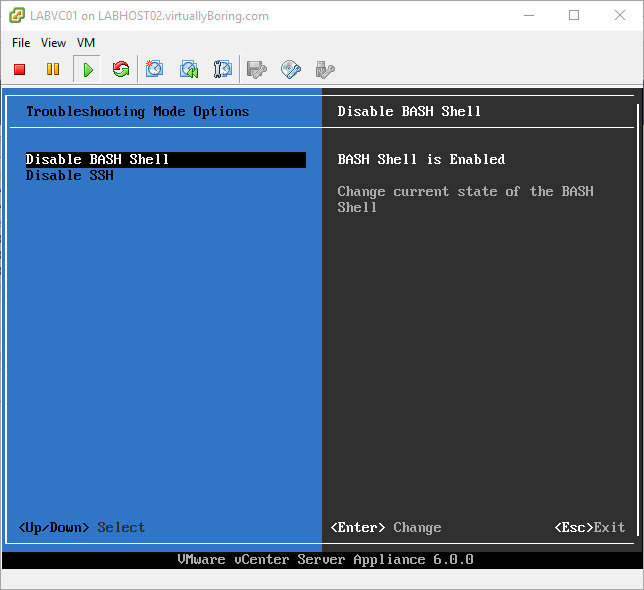Click the Disable BASH Shell right-pane title
This screenshot has height=590, width=644.
click(x=409, y=112)
